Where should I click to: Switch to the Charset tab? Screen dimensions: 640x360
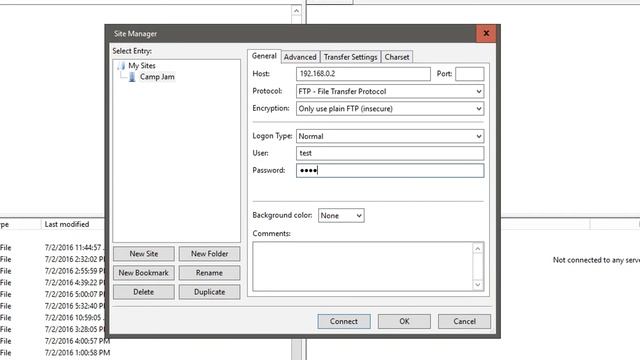(x=397, y=57)
